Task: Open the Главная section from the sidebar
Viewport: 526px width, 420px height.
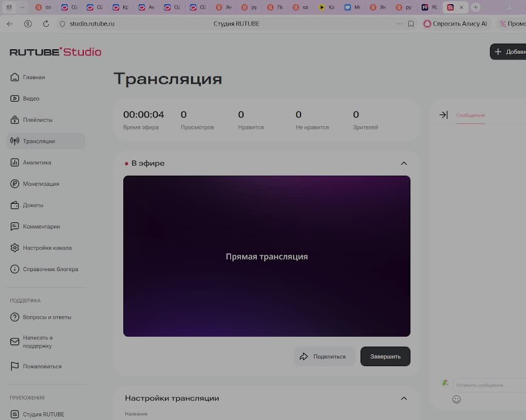Action: tap(28, 77)
